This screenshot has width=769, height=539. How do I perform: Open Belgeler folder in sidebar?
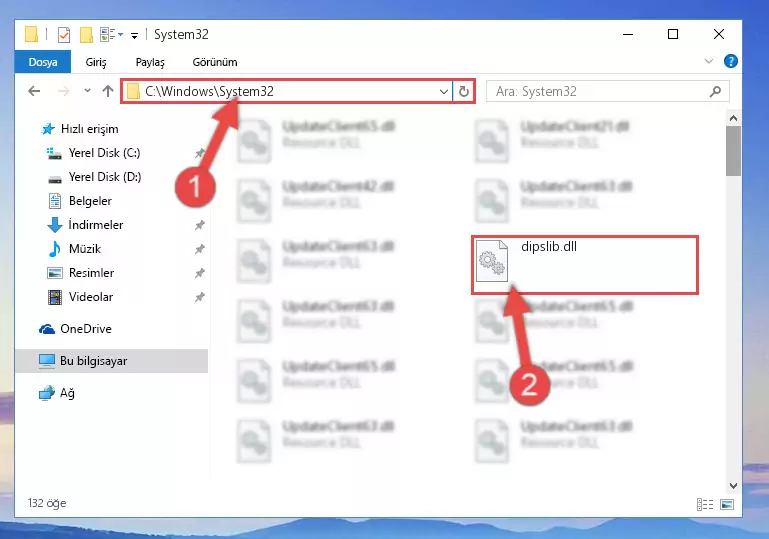tap(79, 201)
